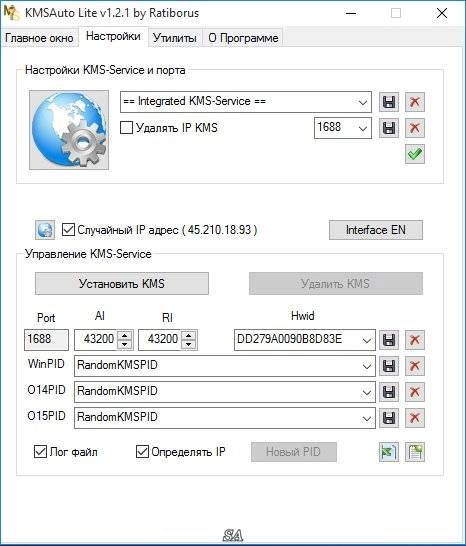Switch language with Interface EN button
The height and width of the screenshot is (546, 466).
coord(376,230)
